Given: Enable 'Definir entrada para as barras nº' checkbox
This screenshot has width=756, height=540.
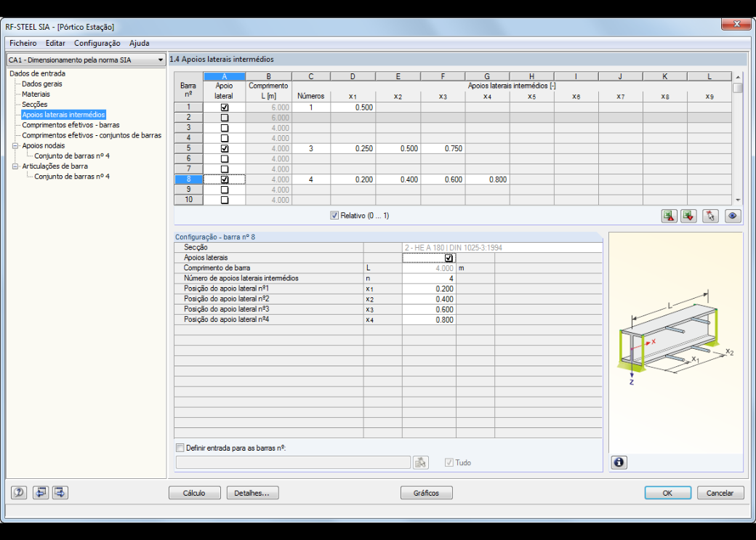Looking at the screenshot, I should pos(180,448).
